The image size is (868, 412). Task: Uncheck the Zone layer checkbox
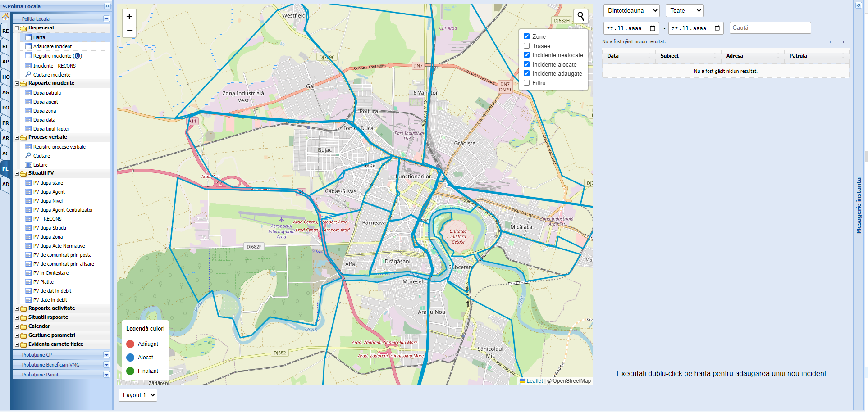click(526, 36)
